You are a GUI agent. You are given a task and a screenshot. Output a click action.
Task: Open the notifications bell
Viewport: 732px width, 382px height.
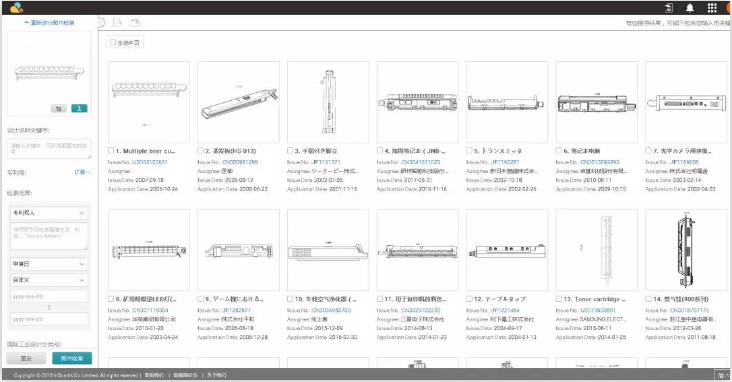pyautogui.click(x=690, y=7)
